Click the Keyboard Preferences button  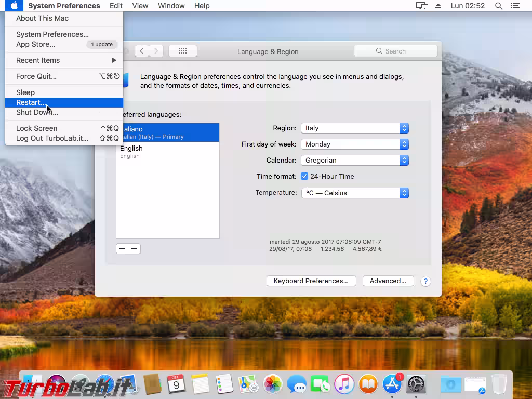tap(311, 281)
